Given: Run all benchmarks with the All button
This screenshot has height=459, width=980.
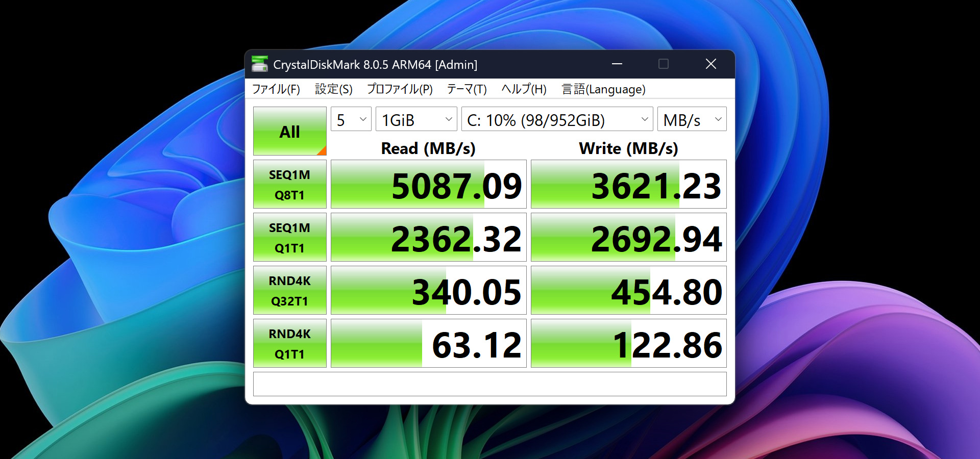Looking at the screenshot, I should pyautogui.click(x=290, y=131).
